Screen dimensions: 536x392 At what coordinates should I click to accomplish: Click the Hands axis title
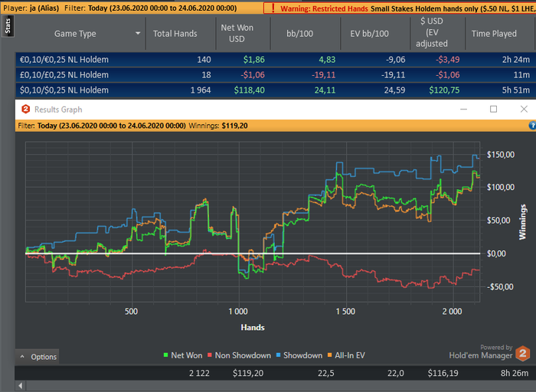(253, 328)
